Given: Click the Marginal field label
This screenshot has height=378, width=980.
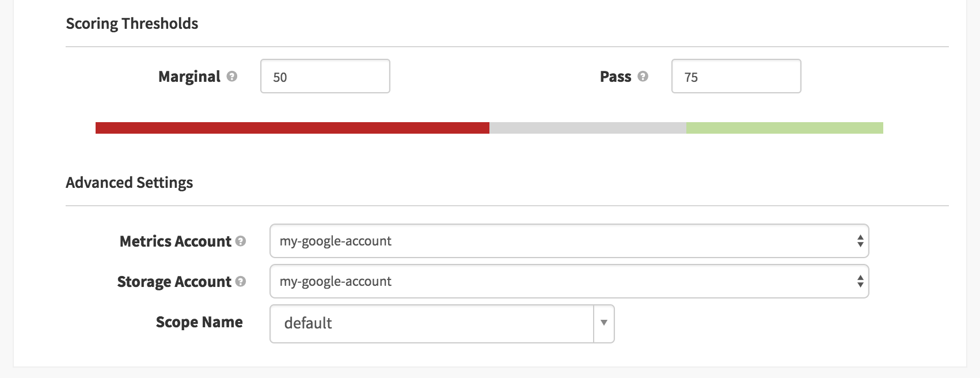Looking at the screenshot, I should coord(189,76).
